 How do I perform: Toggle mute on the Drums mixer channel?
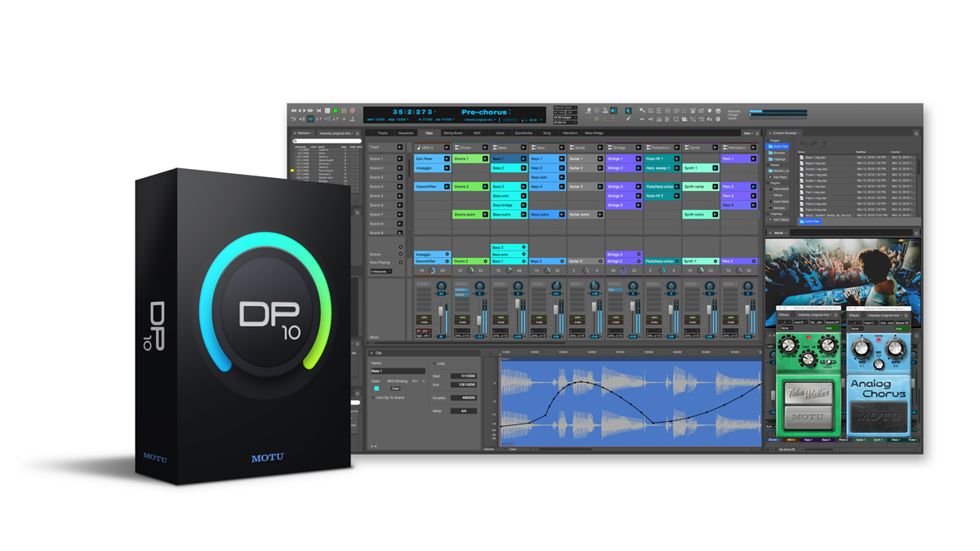tap(462, 322)
